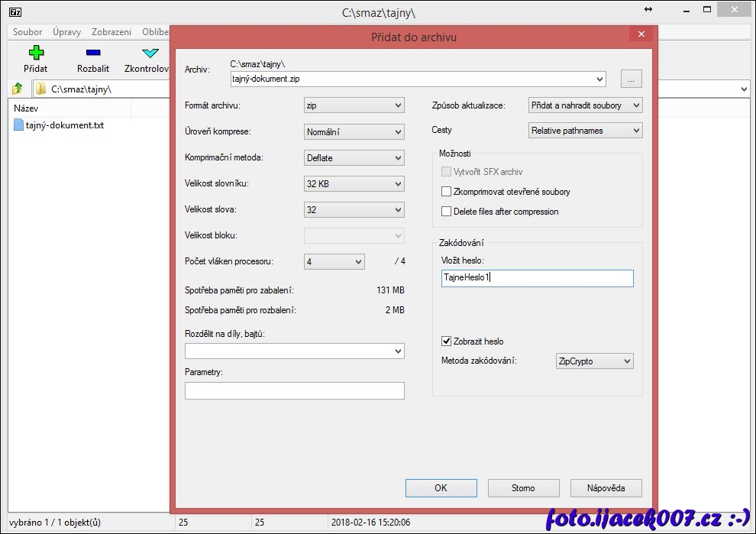Open the Formát archivu dropdown
The image size is (756, 534).
(354, 105)
